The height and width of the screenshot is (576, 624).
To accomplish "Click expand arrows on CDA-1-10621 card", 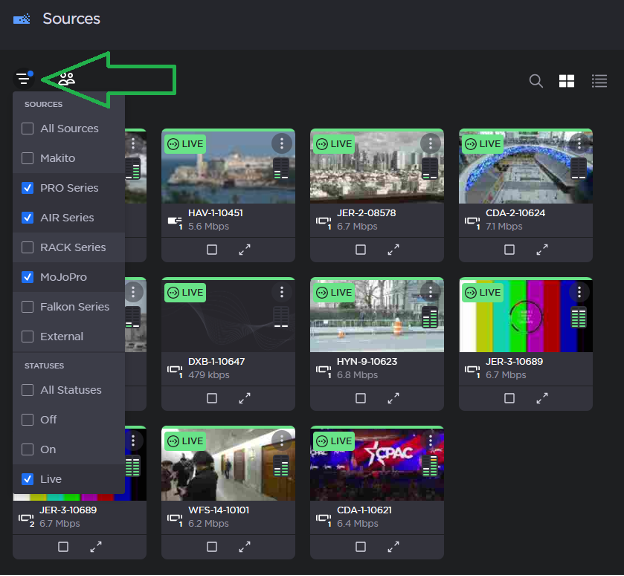I will pos(394,547).
